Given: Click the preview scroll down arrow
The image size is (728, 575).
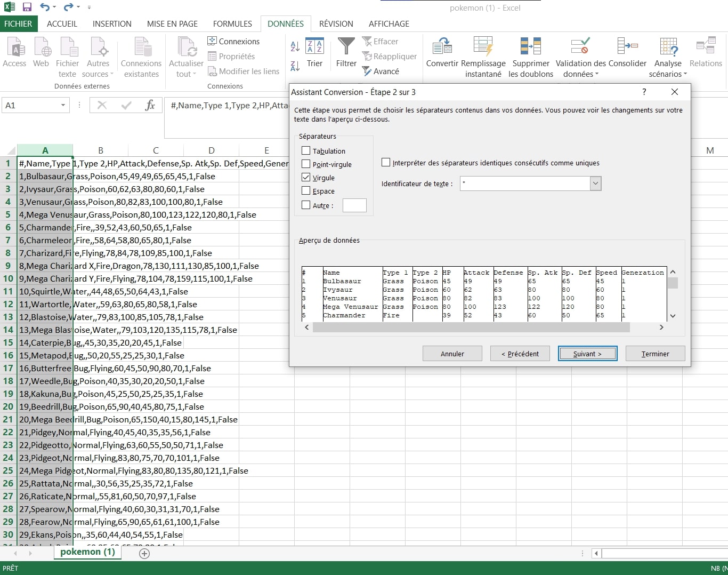Looking at the screenshot, I should pyautogui.click(x=673, y=316).
